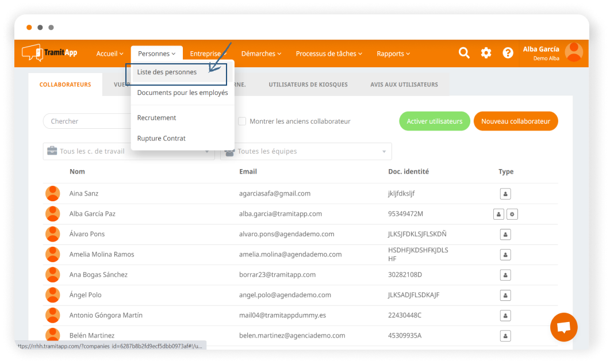Click the Nouveau collaborateur button

tap(515, 121)
